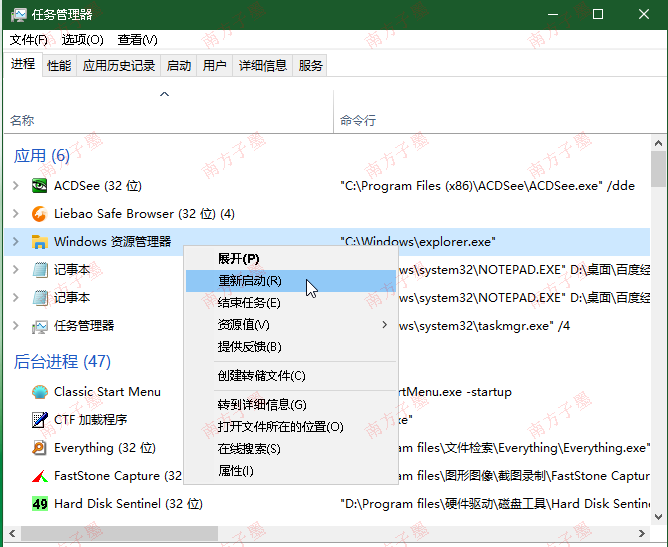Screen dimensions: 668x547
Task: Switch to the 进程 tab
Action: [23, 64]
